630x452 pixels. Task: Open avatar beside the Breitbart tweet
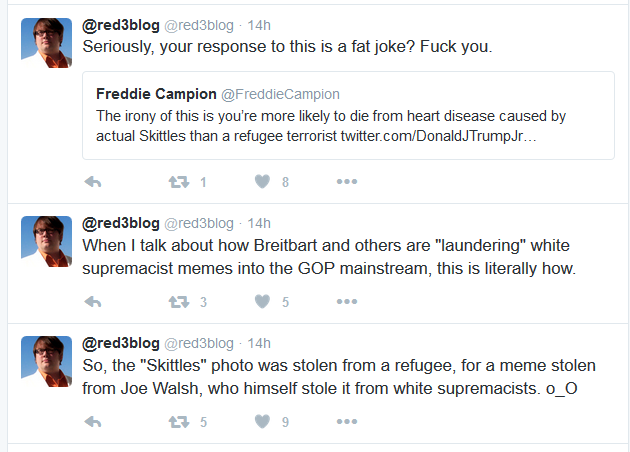click(x=46, y=241)
